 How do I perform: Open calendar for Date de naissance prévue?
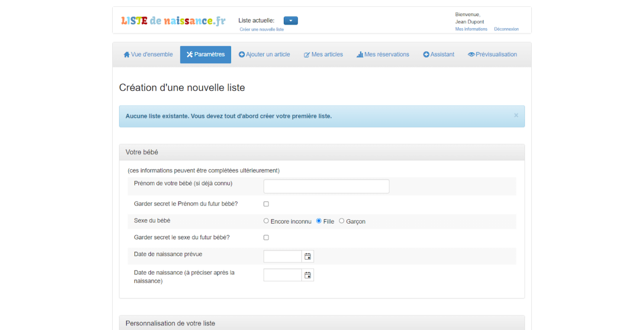pyautogui.click(x=308, y=256)
